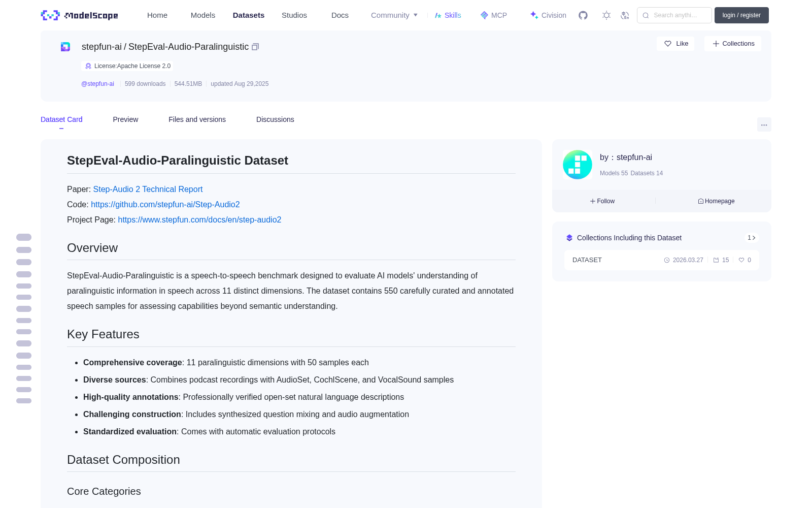This screenshot has height=508, width=812.
Task: Open the Docs menu item
Action: 340,15
